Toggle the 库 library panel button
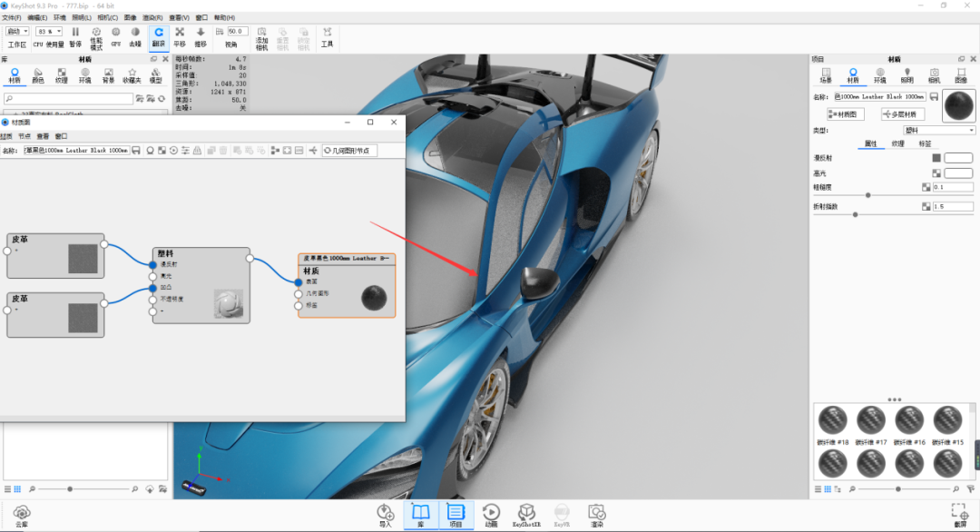The height and width of the screenshot is (532, 980). click(x=421, y=516)
